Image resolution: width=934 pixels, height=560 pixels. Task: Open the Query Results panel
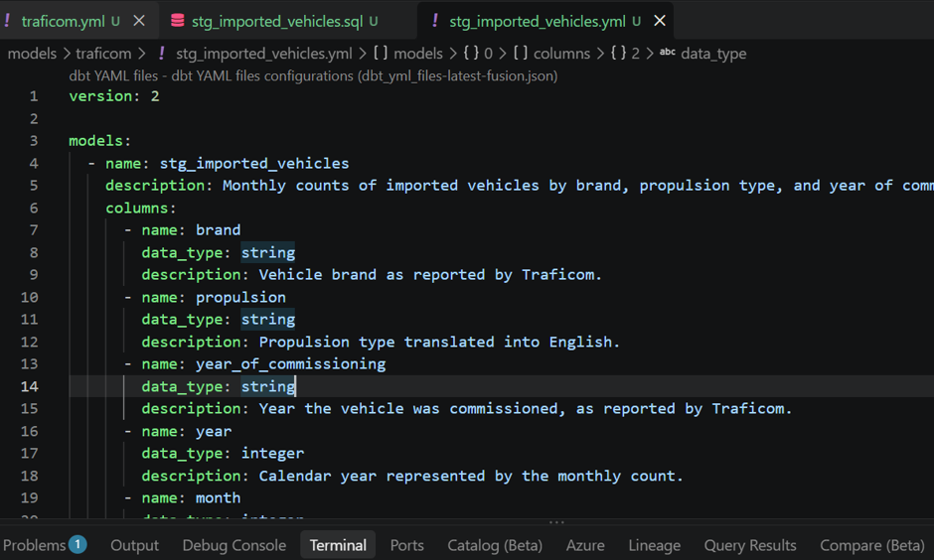click(750, 545)
